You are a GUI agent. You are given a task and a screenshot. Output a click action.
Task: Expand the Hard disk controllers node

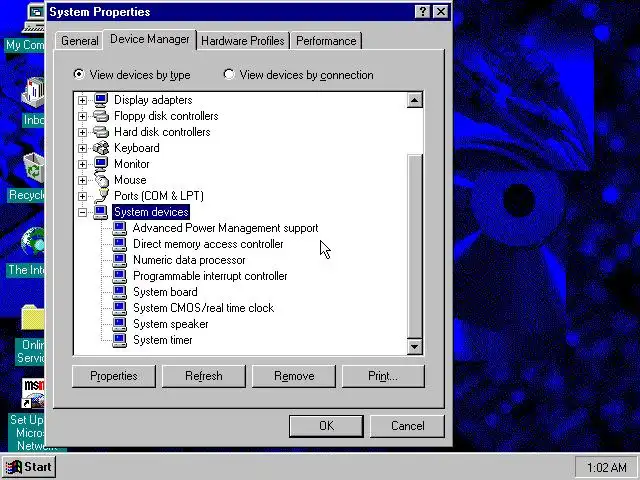(x=82, y=132)
